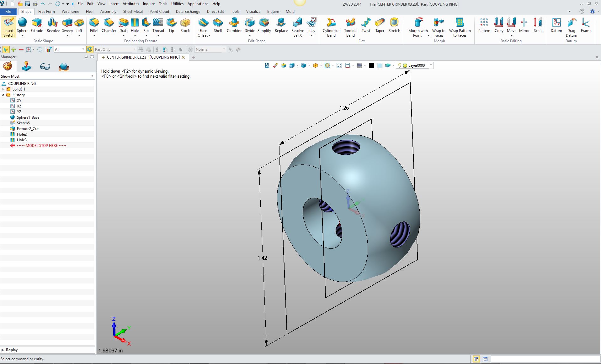601x364 pixels.
Task: Open the Show Most dropdown
Action: pyautogui.click(x=47, y=76)
